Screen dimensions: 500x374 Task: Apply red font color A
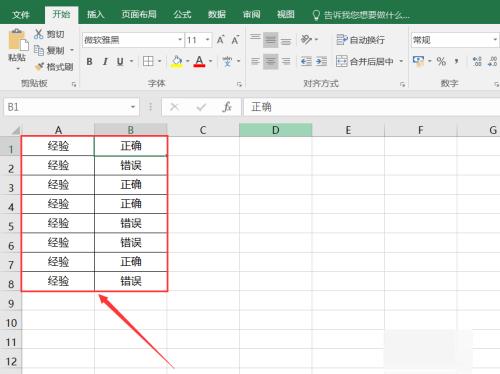click(x=199, y=61)
